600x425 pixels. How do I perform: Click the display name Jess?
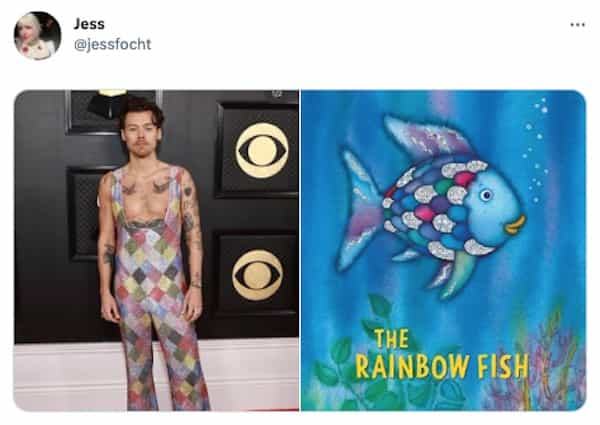[x=89, y=24]
